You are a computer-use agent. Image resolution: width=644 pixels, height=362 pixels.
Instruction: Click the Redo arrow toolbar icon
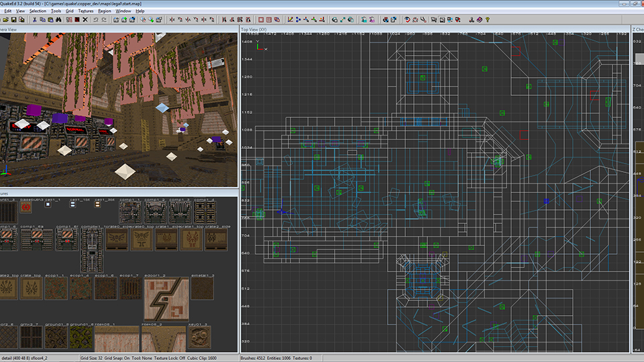coord(104,19)
